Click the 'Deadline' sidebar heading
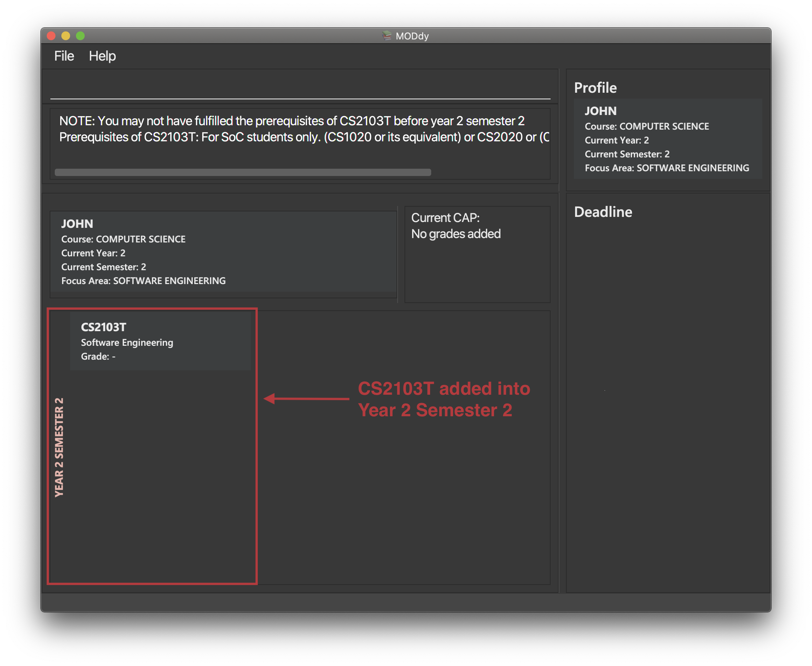Image resolution: width=812 pixels, height=666 pixels. (603, 212)
